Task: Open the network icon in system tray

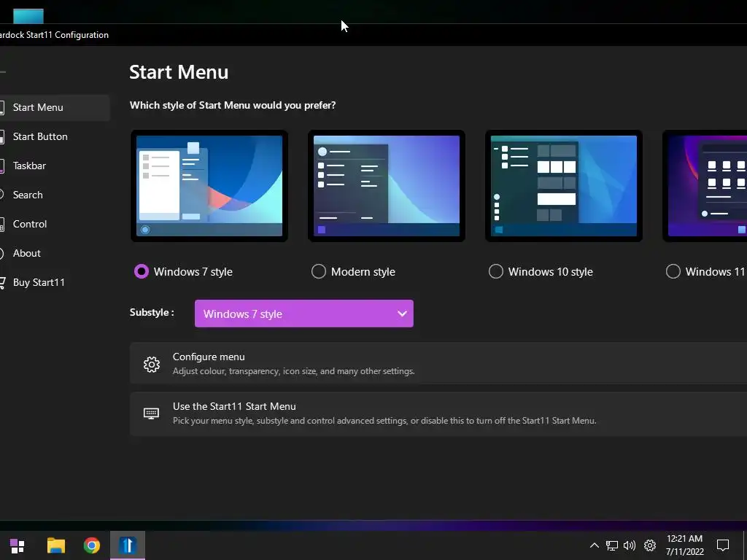Action: (612, 545)
